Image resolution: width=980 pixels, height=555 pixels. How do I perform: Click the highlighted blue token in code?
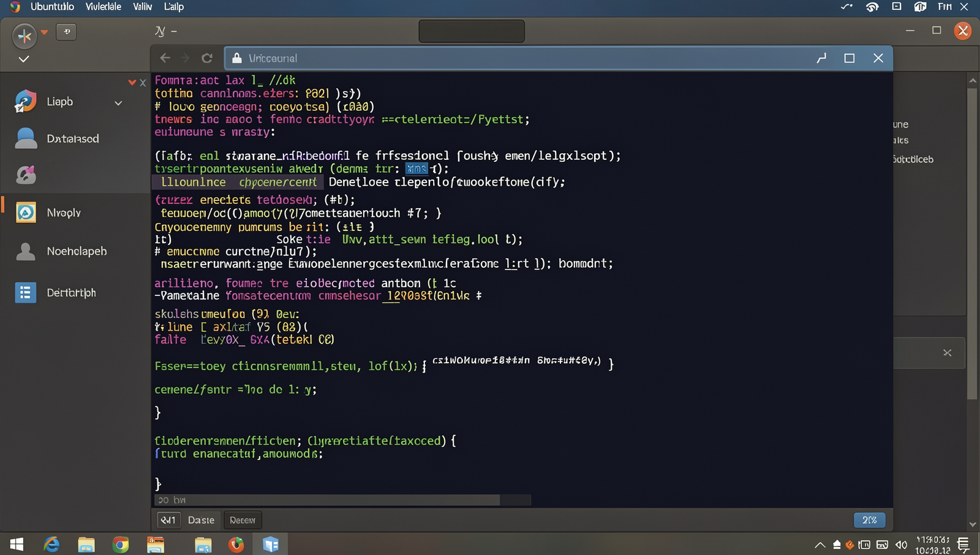[417, 168]
